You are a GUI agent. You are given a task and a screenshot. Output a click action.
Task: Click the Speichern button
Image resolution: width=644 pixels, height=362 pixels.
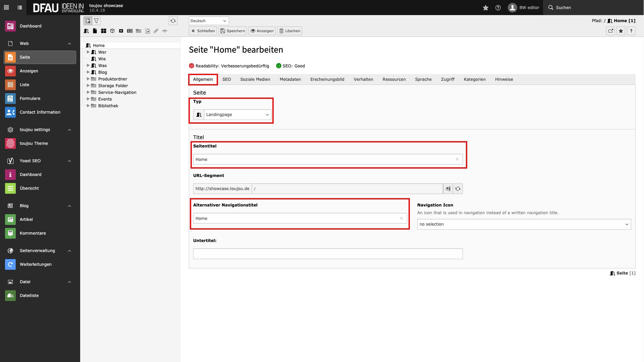point(232,31)
